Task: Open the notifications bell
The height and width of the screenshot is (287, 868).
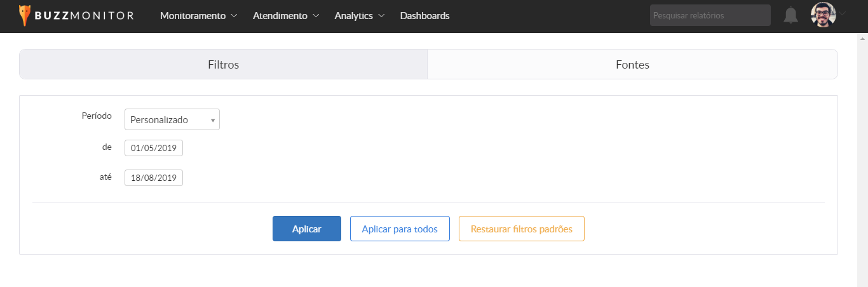Action: tap(790, 16)
